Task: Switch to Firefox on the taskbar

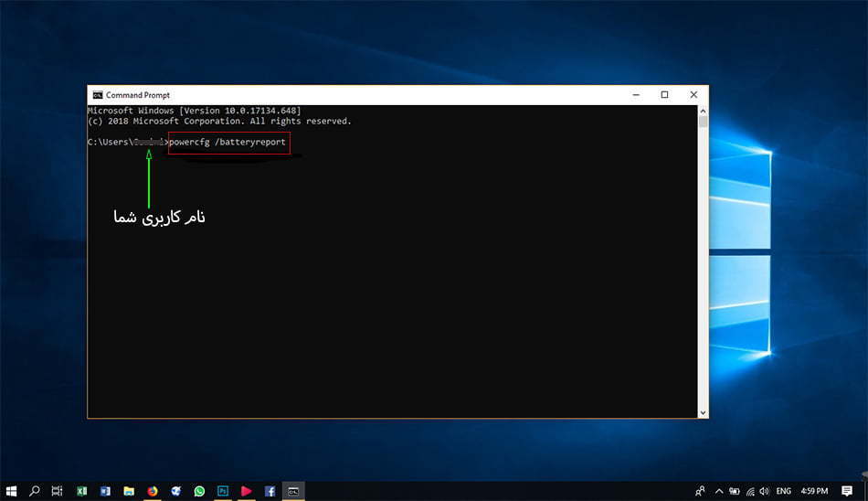Action: tap(153, 491)
